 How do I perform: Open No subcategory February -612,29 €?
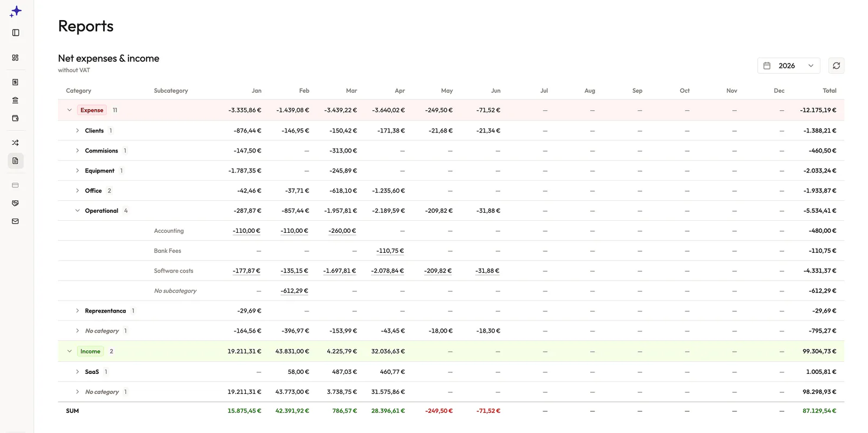[x=294, y=291]
